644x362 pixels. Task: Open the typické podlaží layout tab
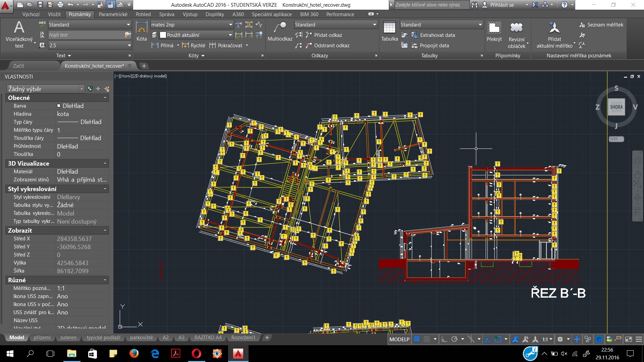click(103, 338)
